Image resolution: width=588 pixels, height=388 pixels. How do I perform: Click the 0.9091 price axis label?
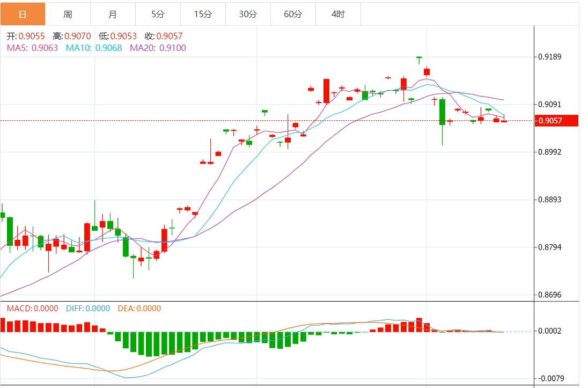[x=550, y=104]
